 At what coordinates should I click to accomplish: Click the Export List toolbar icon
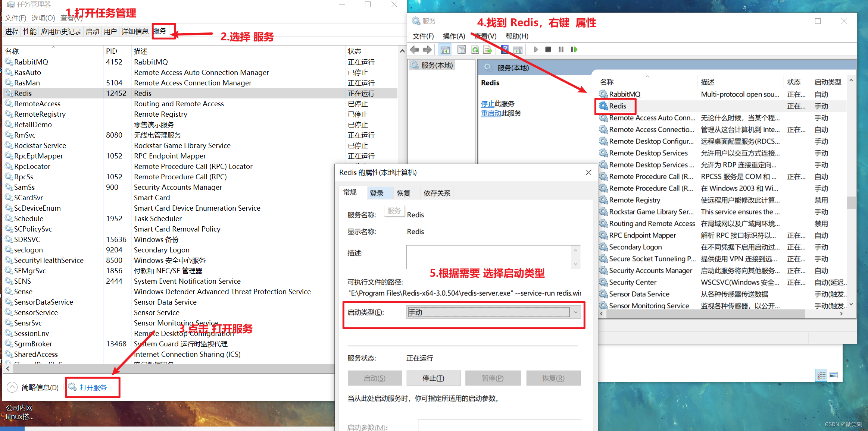[488, 50]
